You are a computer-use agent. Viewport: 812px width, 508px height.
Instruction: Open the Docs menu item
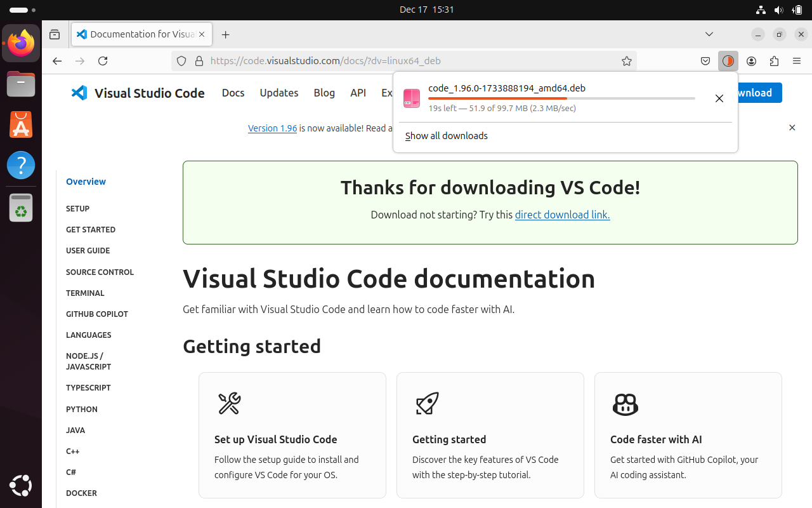[x=233, y=93]
